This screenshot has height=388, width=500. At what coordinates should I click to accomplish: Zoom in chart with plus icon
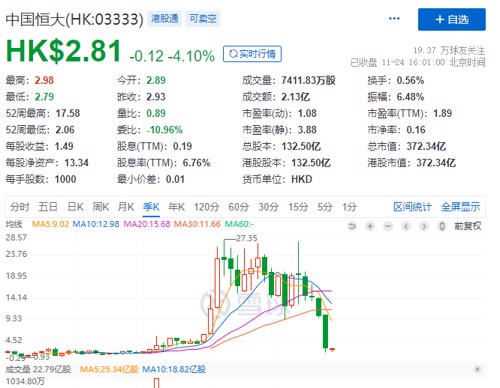370,226
